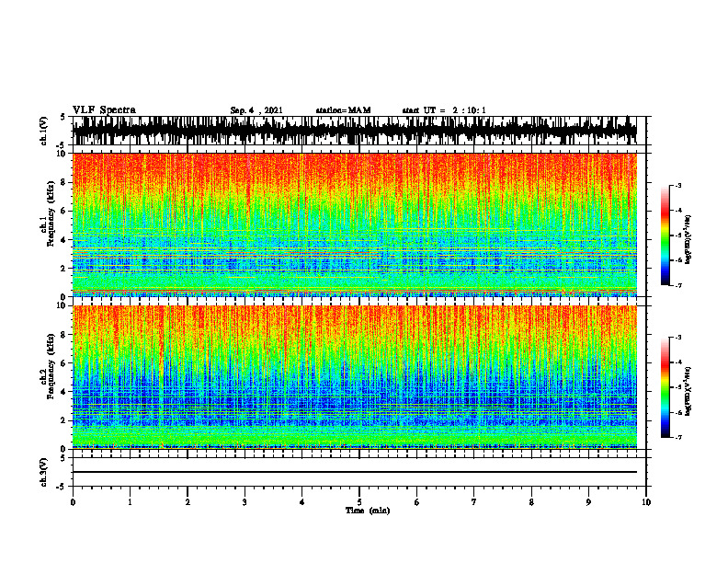The image size is (728, 563).
Task: Click the "ch.1(V)" waveform axis label
Action: [x=43, y=131]
